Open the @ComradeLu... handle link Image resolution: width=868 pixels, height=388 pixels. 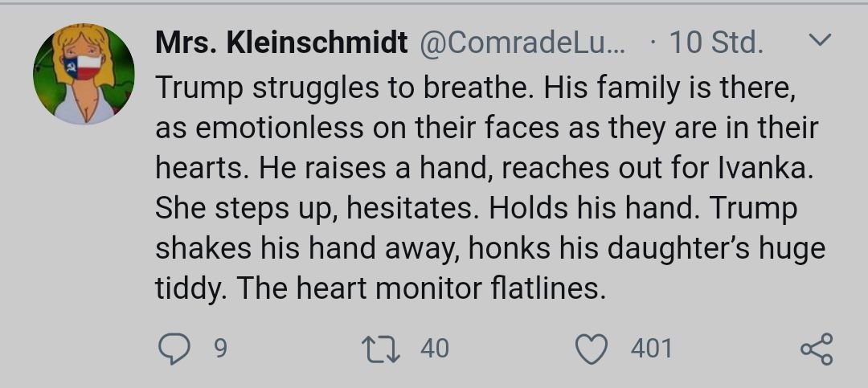[x=522, y=43]
